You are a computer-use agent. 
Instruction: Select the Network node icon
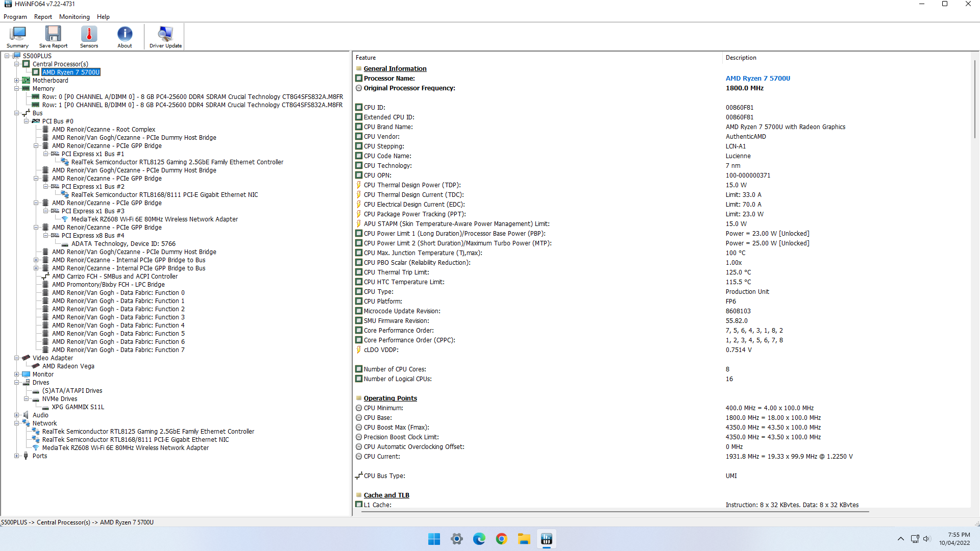26,423
